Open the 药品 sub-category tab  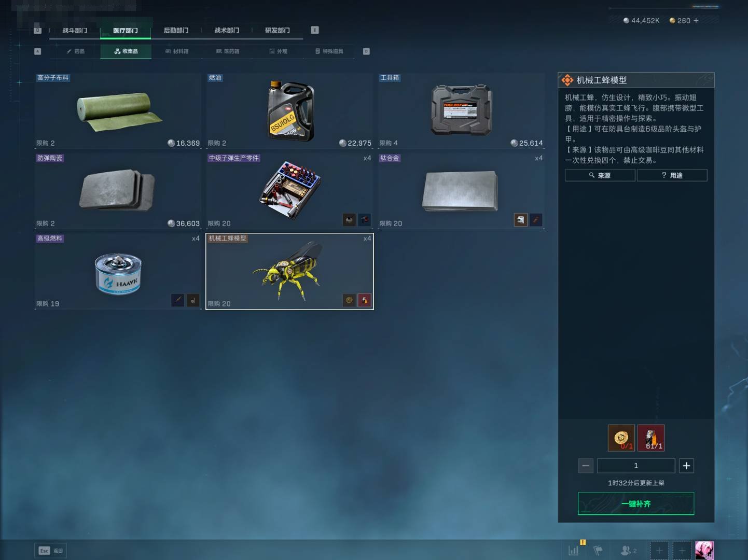[x=76, y=51]
